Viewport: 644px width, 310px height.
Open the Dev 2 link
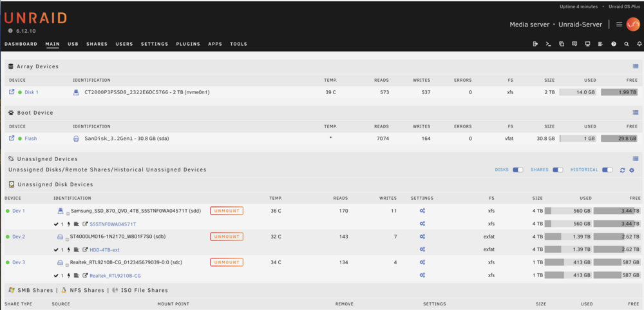pyautogui.click(x=19, y=237)
